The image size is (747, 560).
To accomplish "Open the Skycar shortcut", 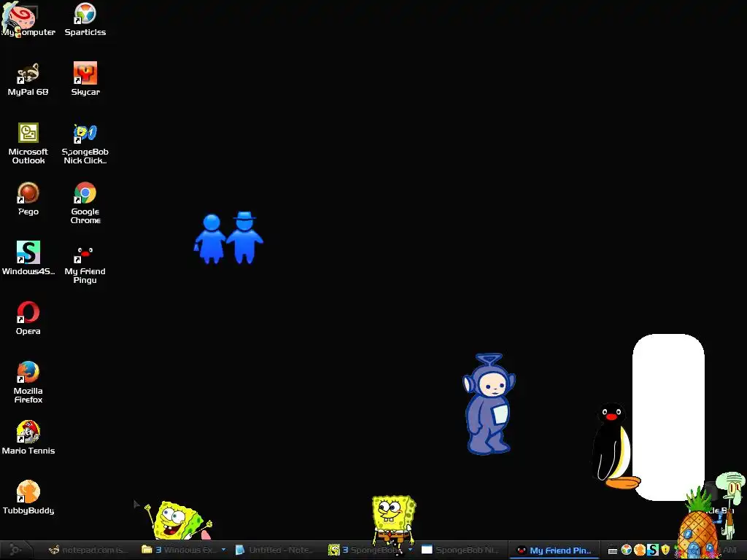I will [x=85, y=79].
